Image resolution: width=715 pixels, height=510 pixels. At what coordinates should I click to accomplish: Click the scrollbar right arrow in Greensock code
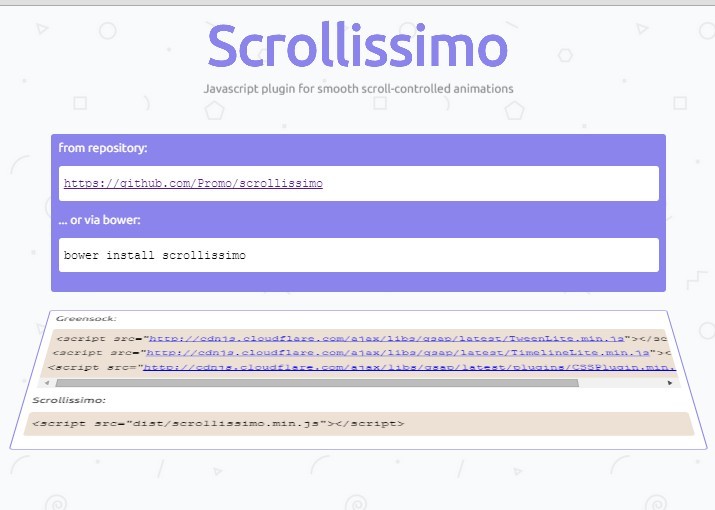[x=669, y=382]
